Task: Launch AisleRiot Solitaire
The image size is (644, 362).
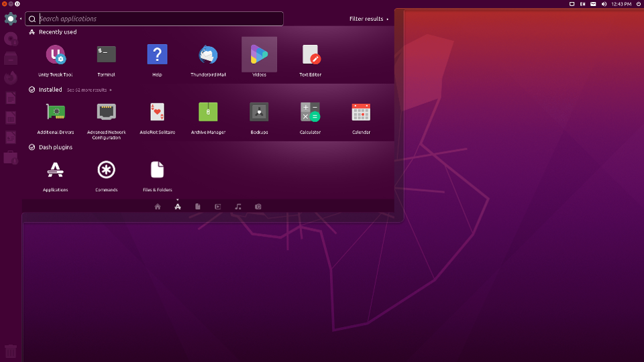Action: 157,118
